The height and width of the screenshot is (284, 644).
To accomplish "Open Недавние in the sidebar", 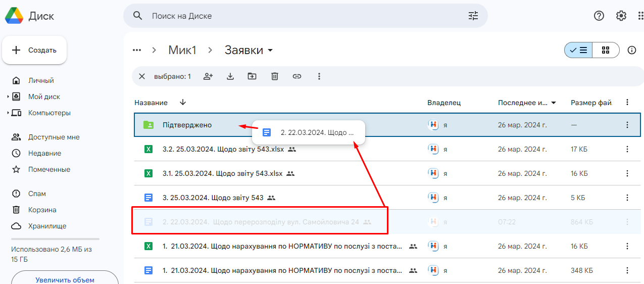I will point(44,153).
